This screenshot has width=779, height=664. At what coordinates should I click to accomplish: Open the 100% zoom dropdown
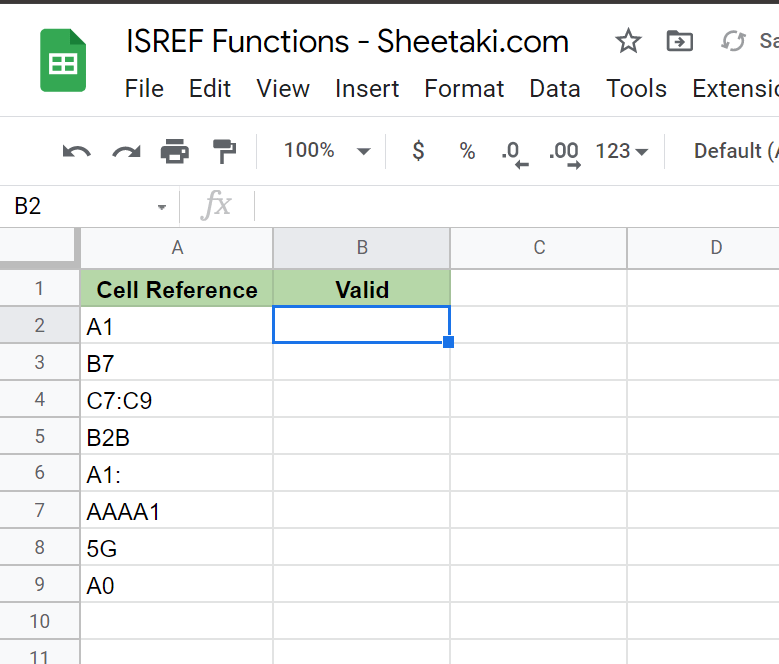point(327,150)
